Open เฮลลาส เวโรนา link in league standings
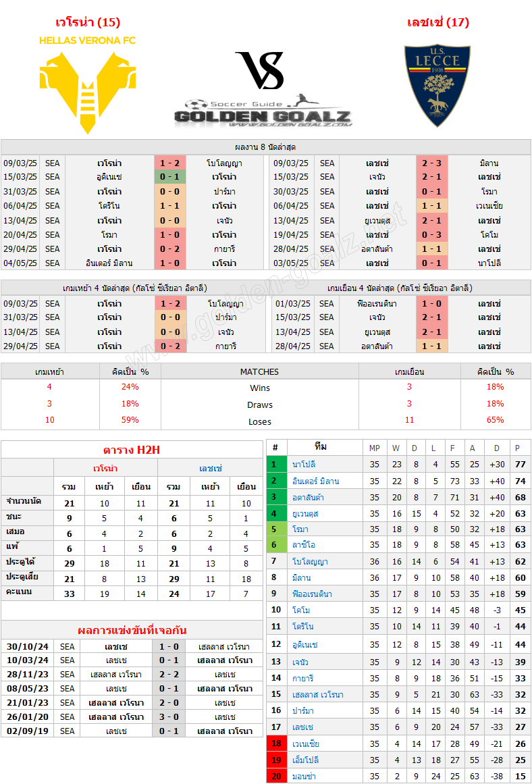The image size is (532, 784). [318, 694]
